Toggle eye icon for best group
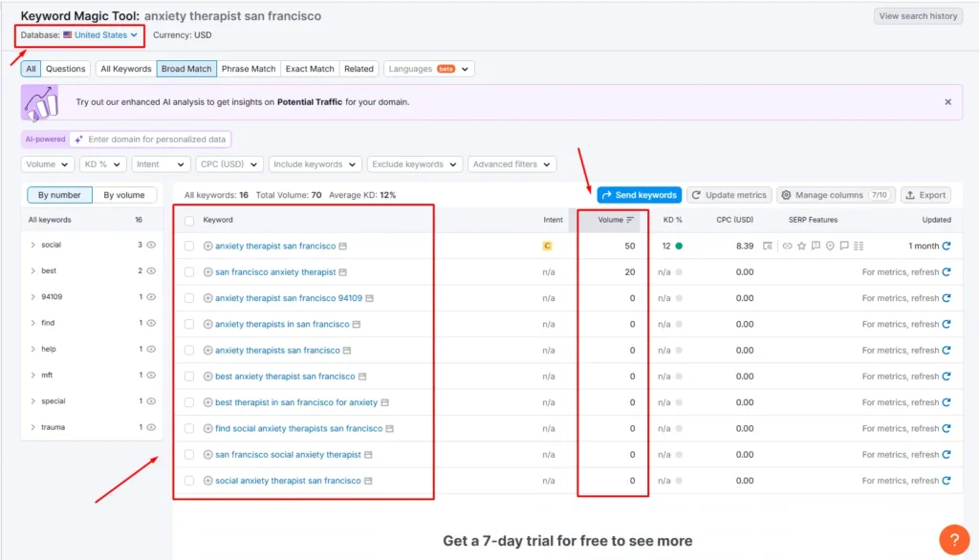979x560 pixels. (x=151, y=271)
